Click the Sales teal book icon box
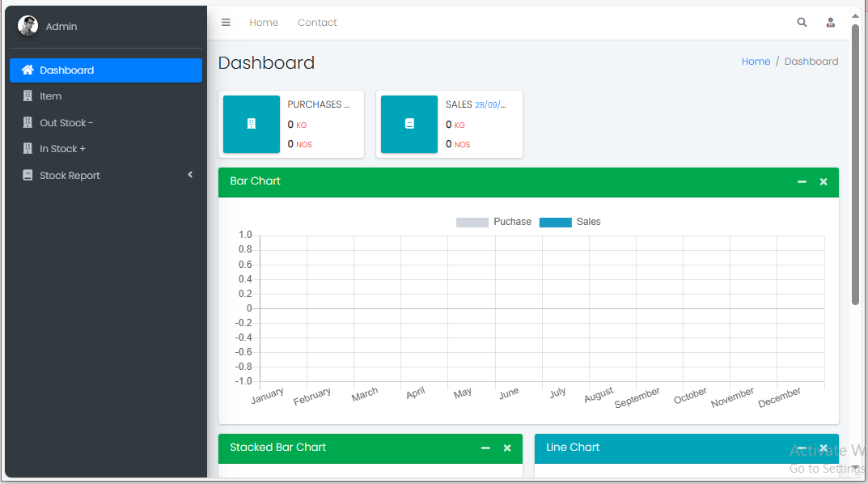 click(x=409, y=124)
